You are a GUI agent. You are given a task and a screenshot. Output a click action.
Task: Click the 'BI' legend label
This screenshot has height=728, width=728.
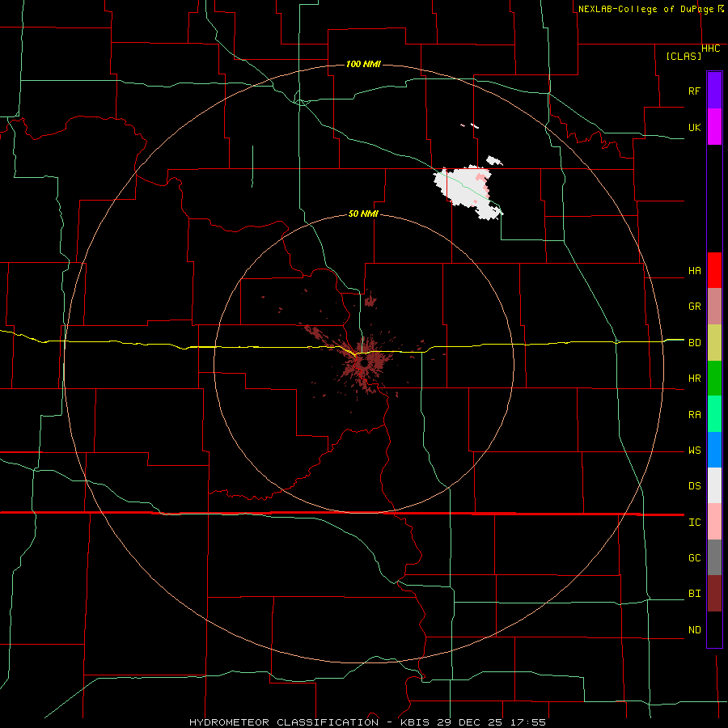click(694, 594)
